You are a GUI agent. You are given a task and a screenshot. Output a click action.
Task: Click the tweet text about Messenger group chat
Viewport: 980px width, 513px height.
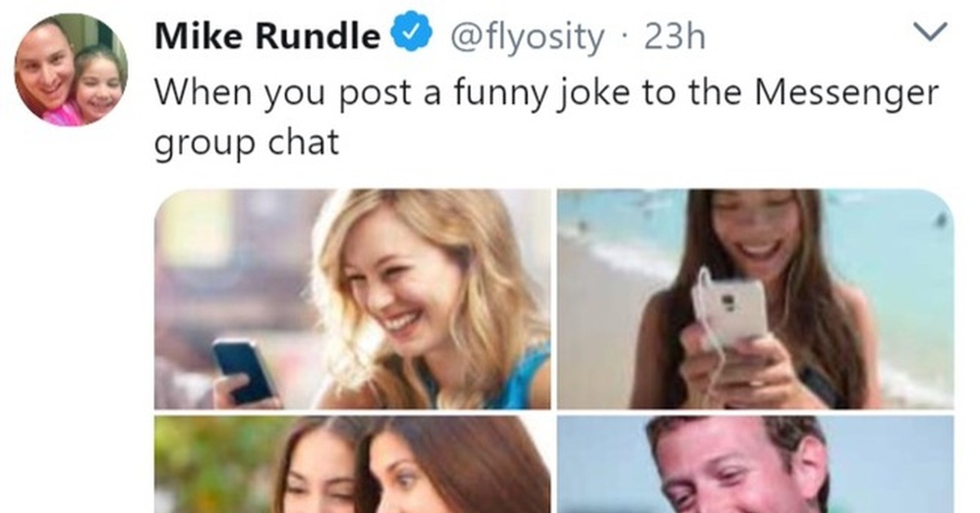tap(547, 117)
